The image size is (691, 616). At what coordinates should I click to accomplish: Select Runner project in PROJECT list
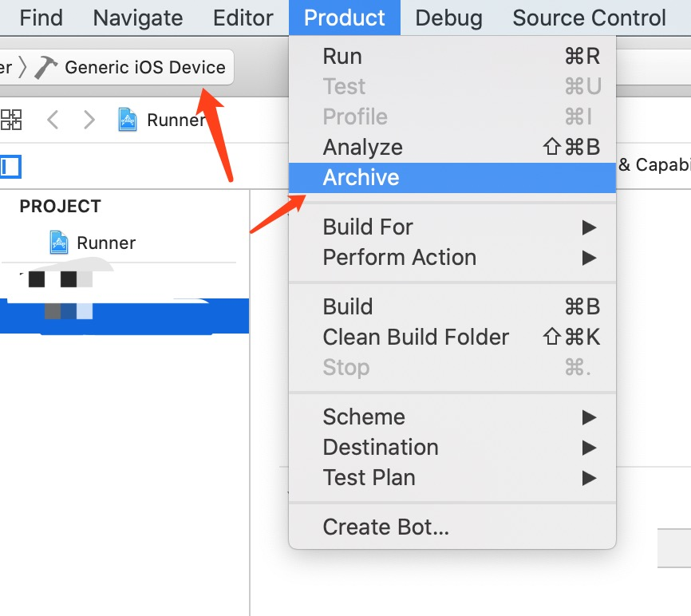coord(105,243)
